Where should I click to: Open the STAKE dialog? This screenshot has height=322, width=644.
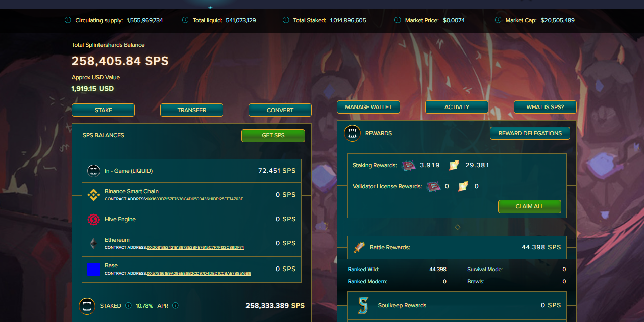point(103,110)
